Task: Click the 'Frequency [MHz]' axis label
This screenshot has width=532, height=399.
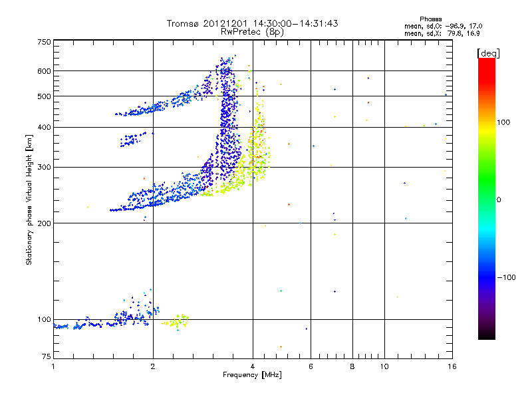Action: click(252, 375)
